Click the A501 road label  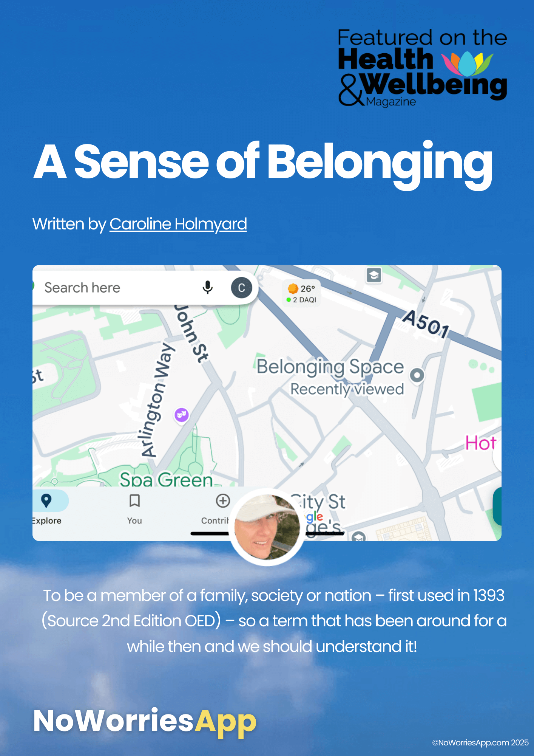(425, 324)
